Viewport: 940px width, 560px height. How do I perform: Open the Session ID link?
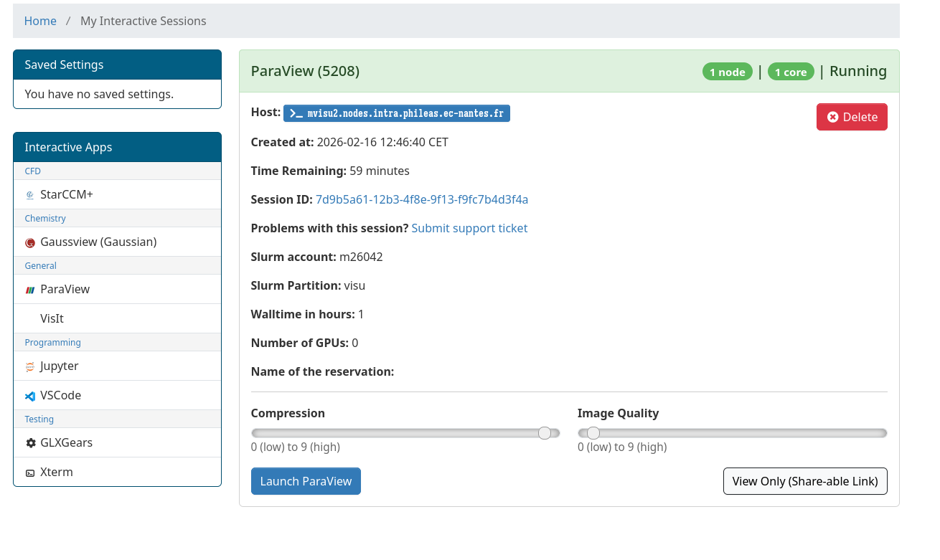point(422,199)
